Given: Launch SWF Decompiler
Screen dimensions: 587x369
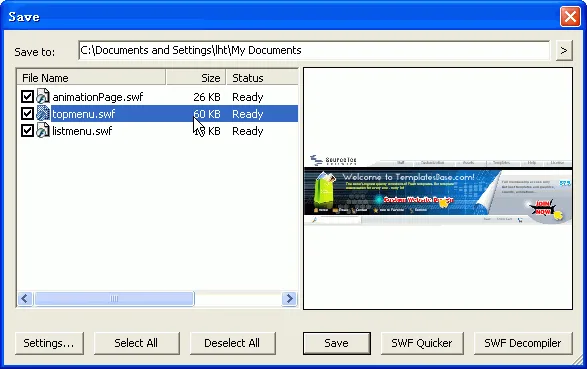Looking at the screenshot, I should (523, 343).
